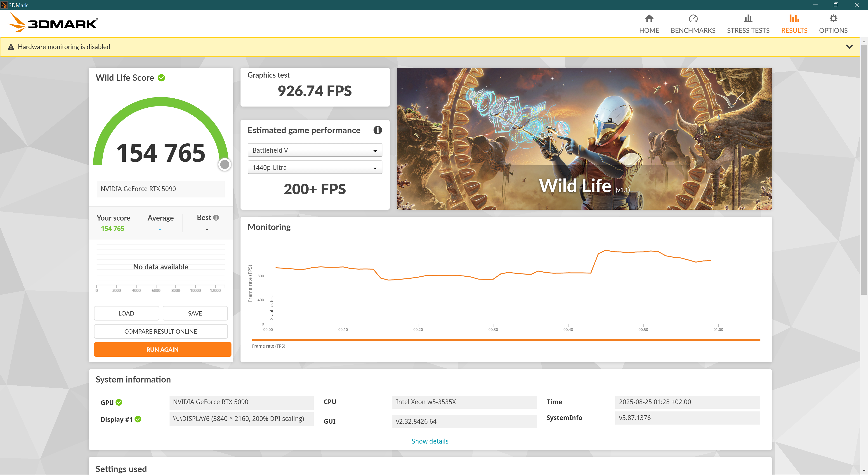Click the GUI version v2.32.8426 64

(464, 421)
